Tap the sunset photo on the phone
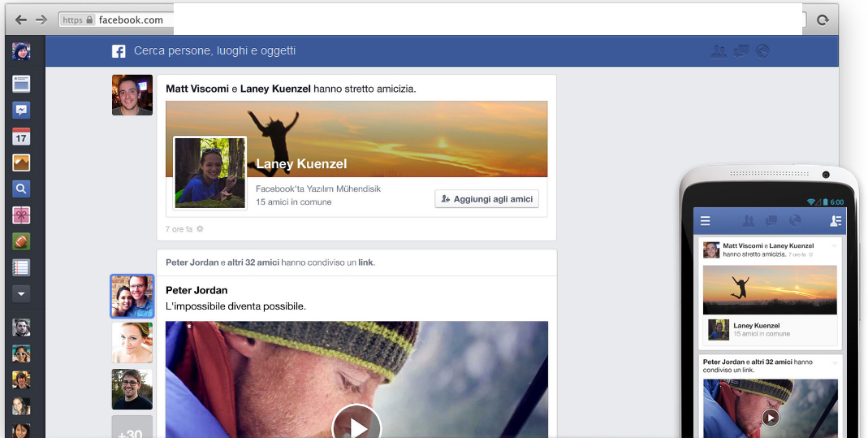868x438 pixels. point(770,289)
